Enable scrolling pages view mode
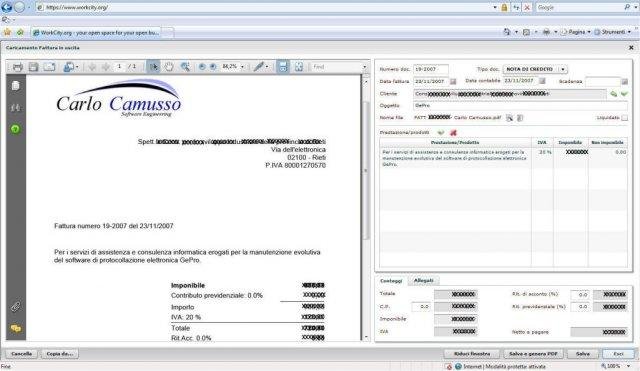The height and width of the screenshot is (371, 640). tap(283, 67)
